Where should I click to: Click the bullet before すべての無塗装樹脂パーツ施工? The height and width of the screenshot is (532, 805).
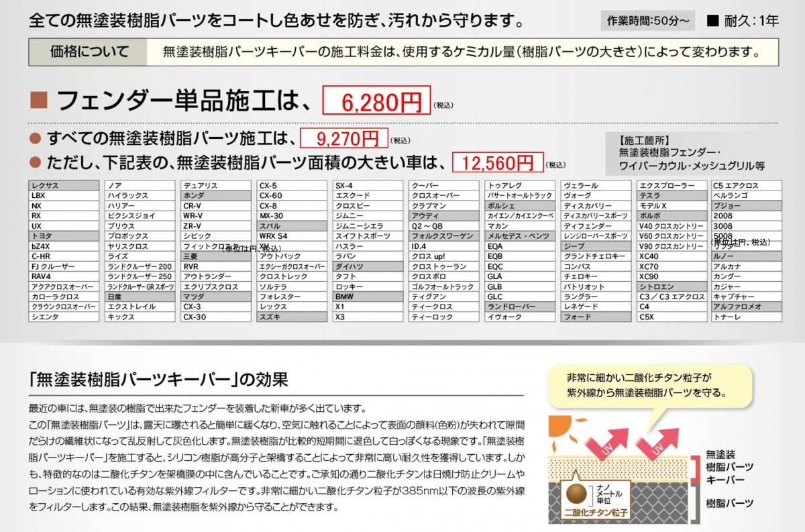pos(36,138)
